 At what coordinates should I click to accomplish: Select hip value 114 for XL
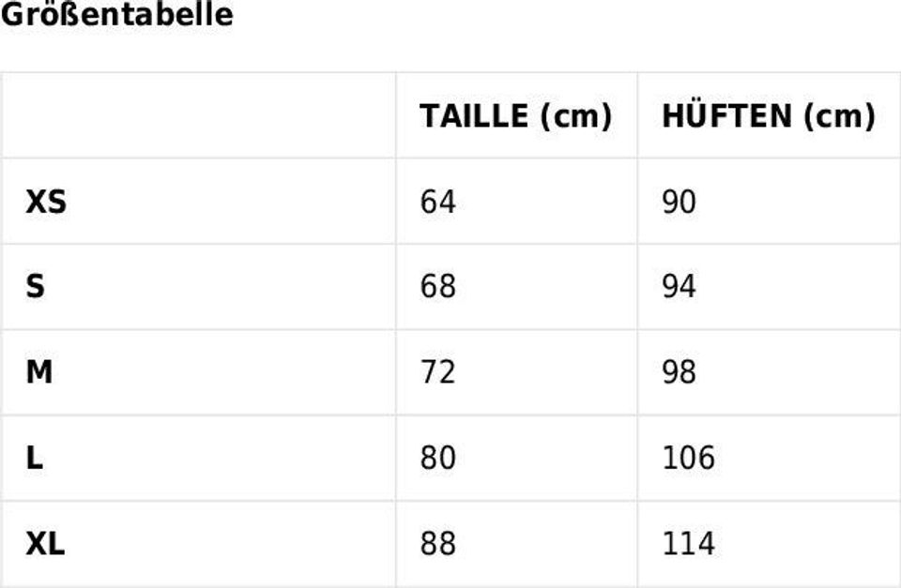click(689, 544)
